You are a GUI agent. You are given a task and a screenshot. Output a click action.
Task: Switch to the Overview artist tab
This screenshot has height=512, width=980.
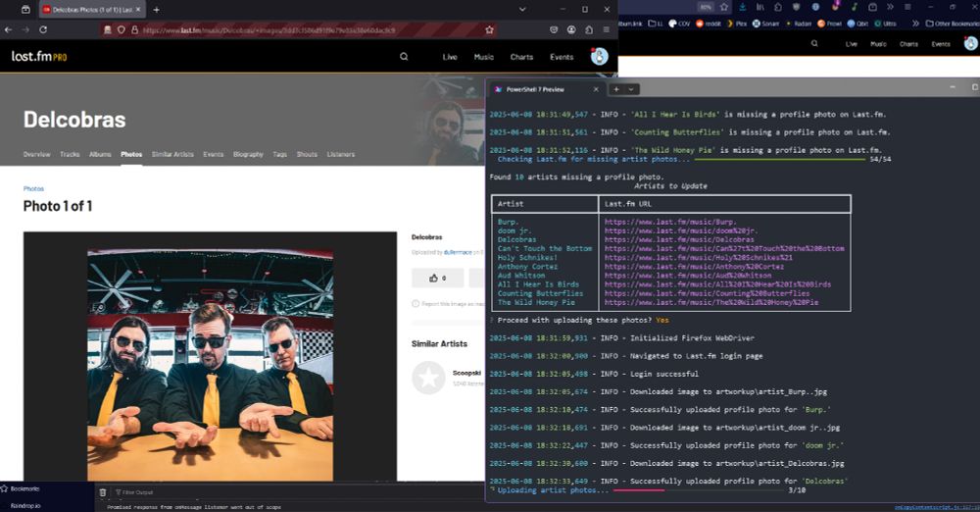pyautogui.click(x=37, y=154)
